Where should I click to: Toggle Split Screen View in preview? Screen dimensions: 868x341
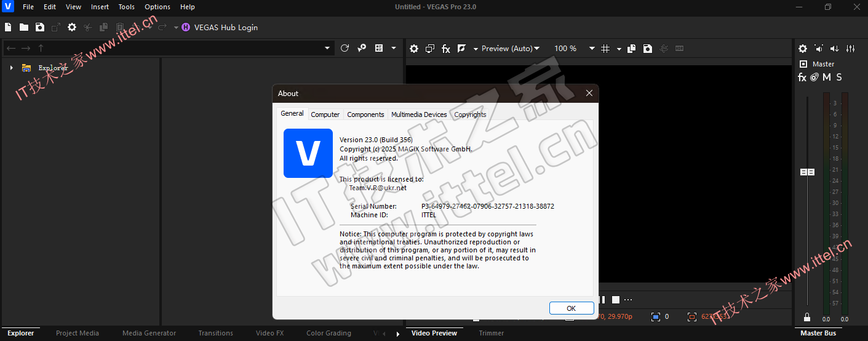point(461,49)
